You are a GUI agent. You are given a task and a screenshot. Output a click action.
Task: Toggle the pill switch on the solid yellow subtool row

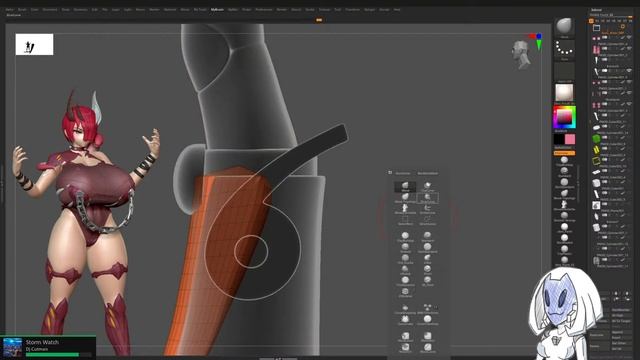point(605,149)
